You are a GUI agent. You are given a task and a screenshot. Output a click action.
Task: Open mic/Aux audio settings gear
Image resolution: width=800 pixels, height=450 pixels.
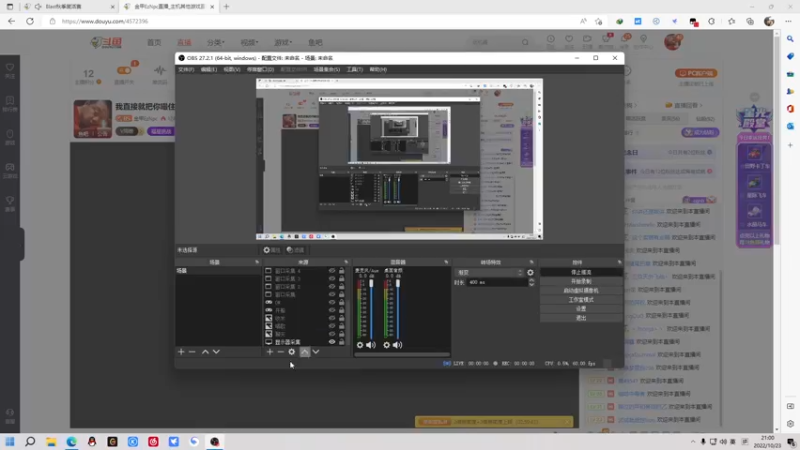pos(360,345)
